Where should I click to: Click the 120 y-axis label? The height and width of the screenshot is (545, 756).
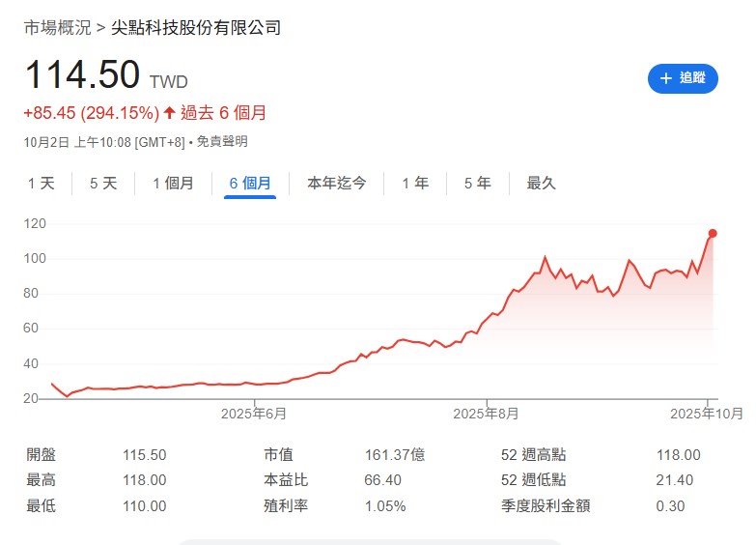(x=35, y=224)
